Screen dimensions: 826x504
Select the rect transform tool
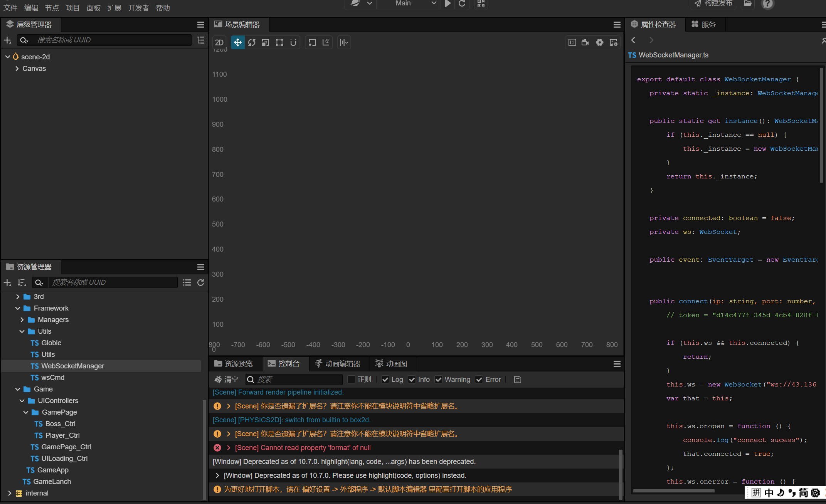[279, 42]
